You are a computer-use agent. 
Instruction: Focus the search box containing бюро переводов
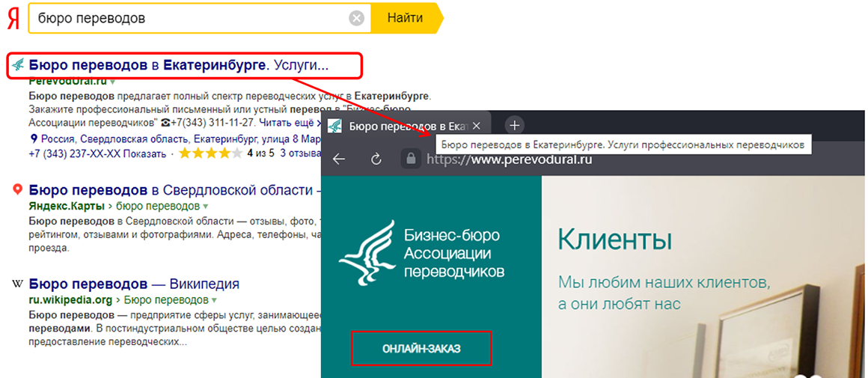(187, 18)
